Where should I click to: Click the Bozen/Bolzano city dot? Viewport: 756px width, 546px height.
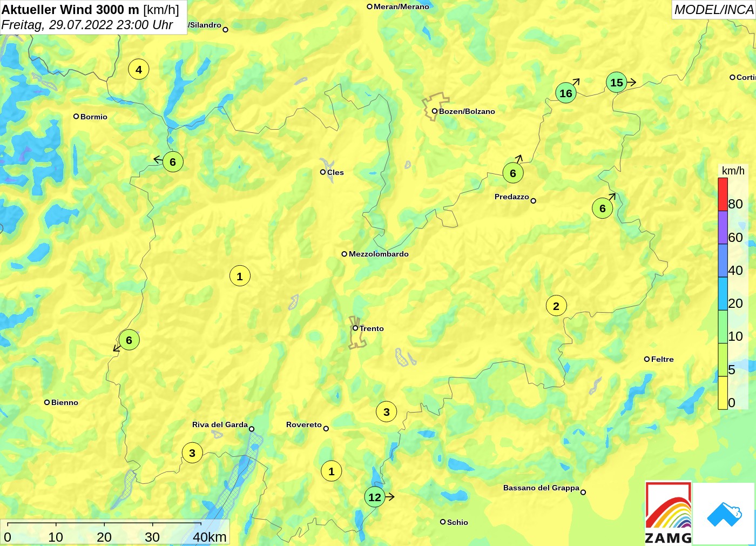tap(434, 111)
